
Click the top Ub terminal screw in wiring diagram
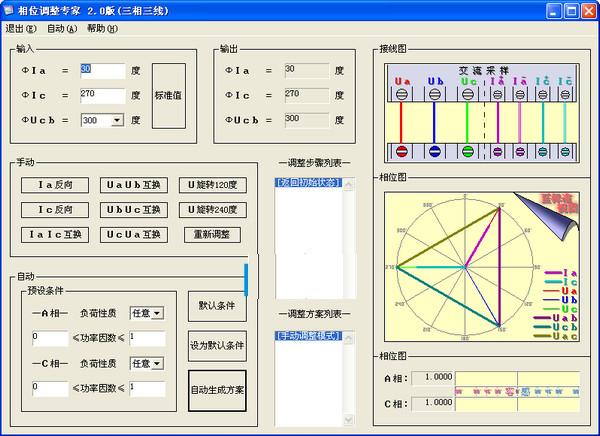click(434, 94)
